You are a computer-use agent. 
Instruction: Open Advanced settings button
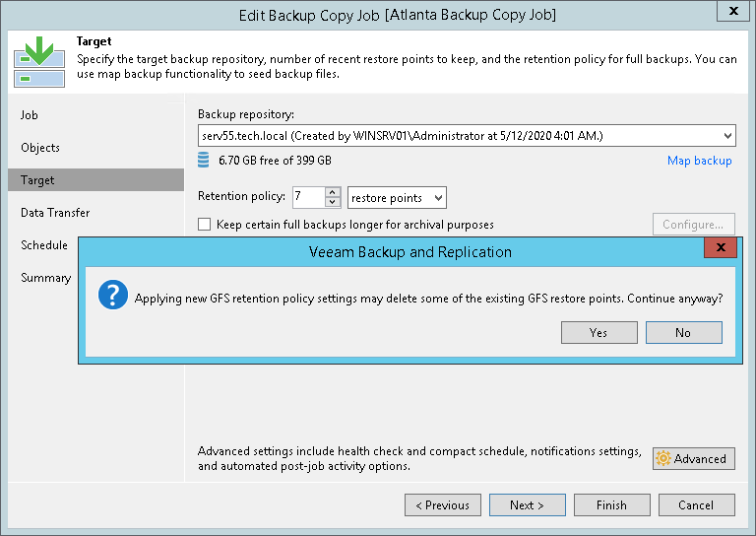coord(693,458)
